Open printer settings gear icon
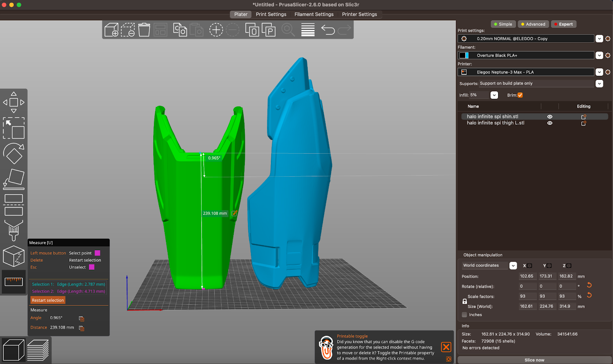Screen dimensions: 613x364 point(608,72)
